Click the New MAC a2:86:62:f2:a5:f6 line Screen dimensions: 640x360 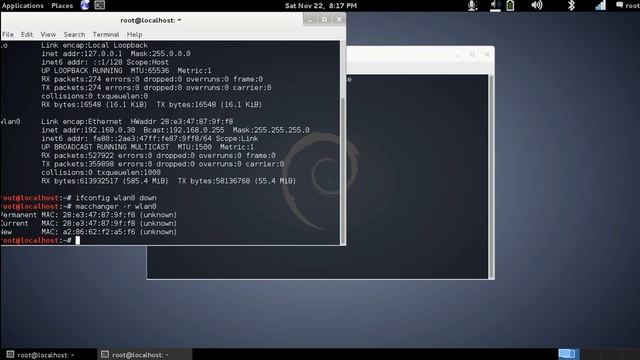pyautogui.click(x=89, y=232)
